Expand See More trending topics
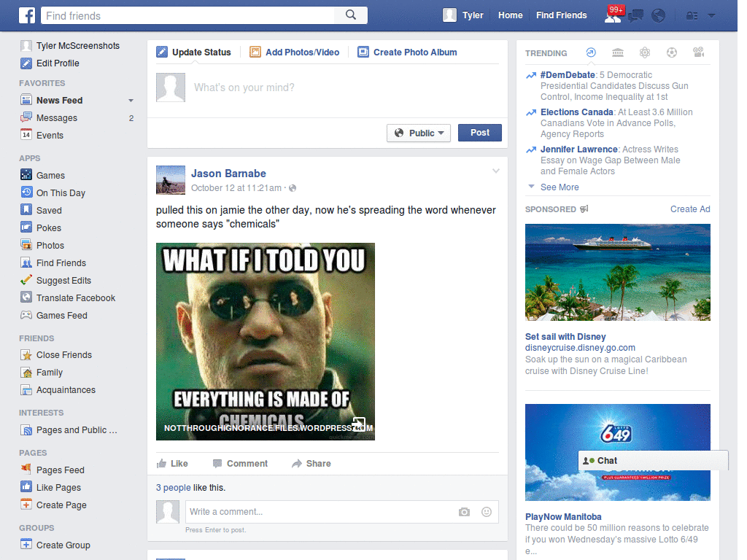 560,187
